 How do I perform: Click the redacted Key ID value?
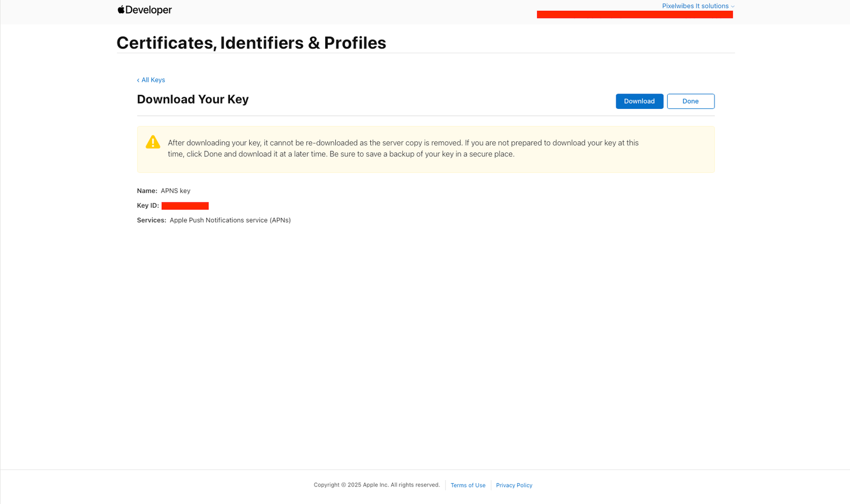185,206
